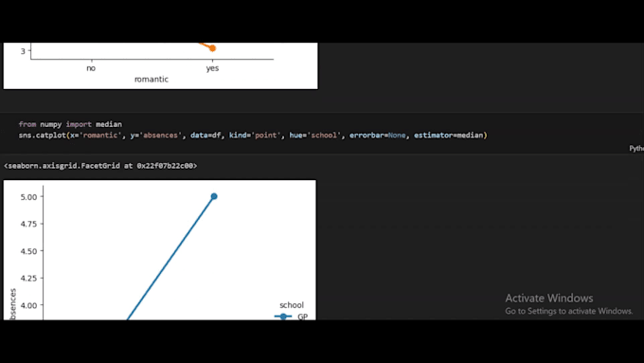Click the 'Go to Settings to activate Windows' text
Image resolution: width=644 pixels, height=363 pixels.
pos(569,311)
